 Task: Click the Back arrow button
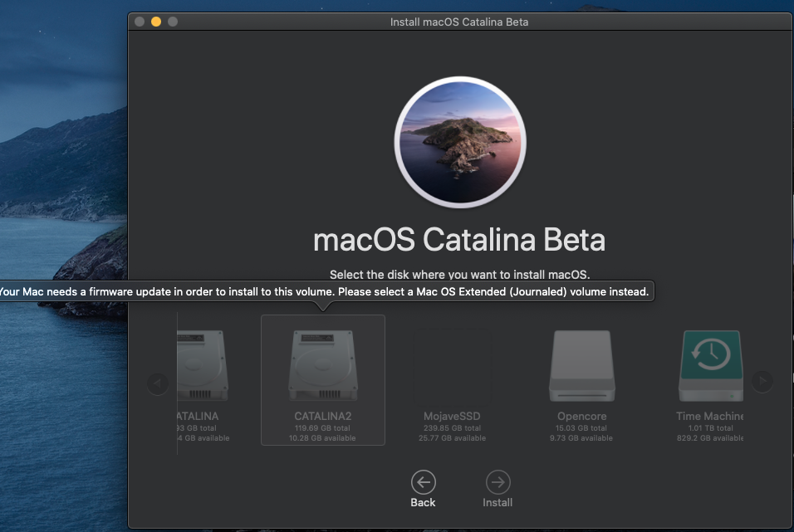[424, 482]
